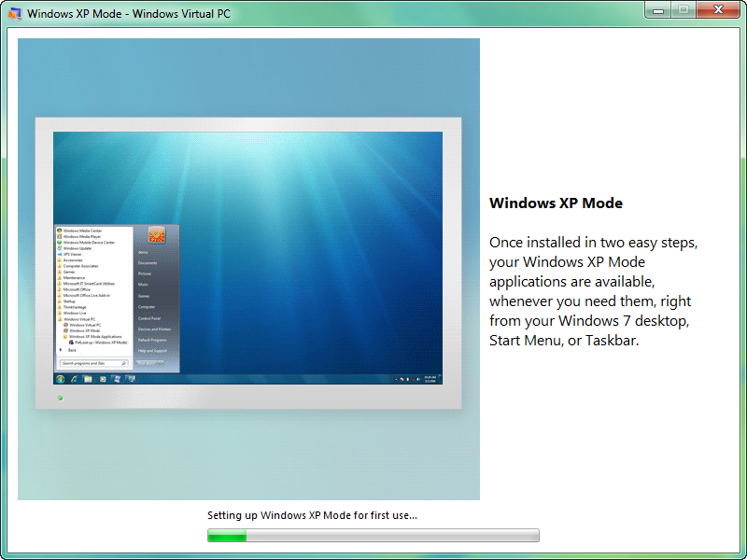Click the Windows 7 desktop preview illustration
747x560 pixels.
click(x=248, y=269)
